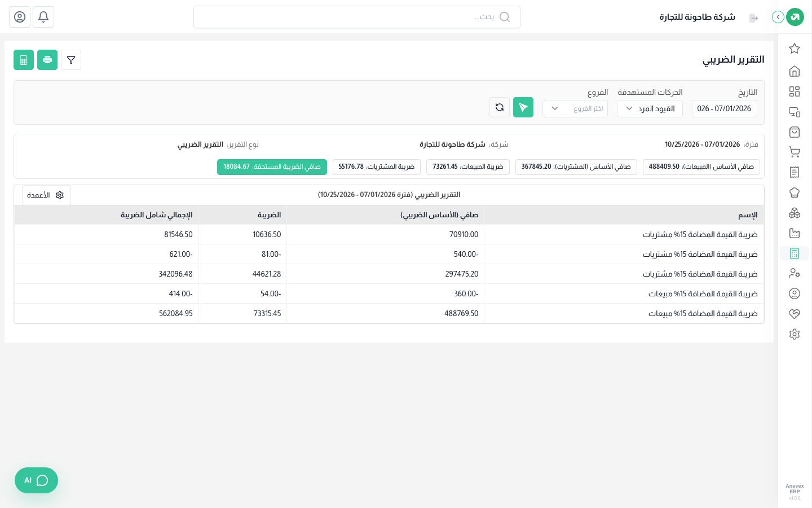Click the notification bell icon
The height and width of the screenshot is (508, 812).
point(43,17)
